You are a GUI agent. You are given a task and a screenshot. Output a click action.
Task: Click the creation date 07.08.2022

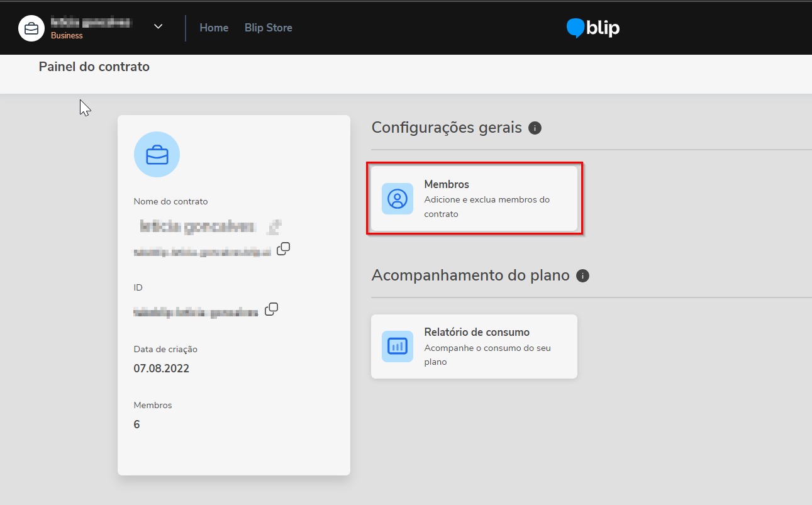(162, 369)
